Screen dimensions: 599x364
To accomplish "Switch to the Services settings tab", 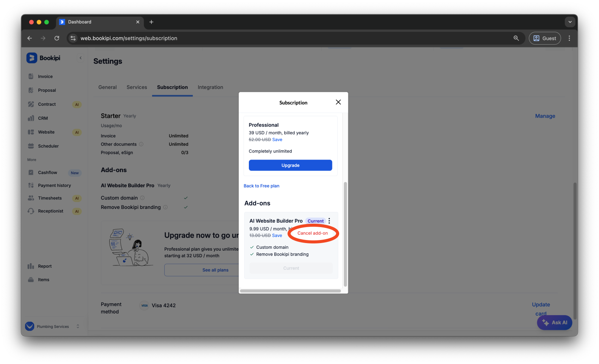I will point(137,87).
